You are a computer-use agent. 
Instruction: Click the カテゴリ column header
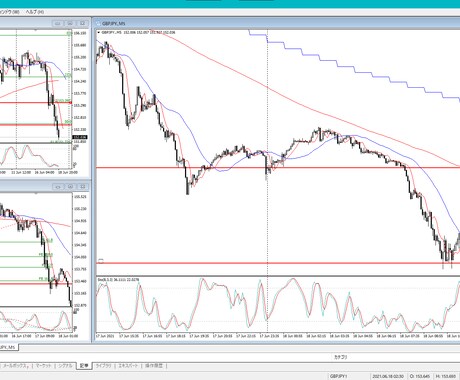coord(341,357)
